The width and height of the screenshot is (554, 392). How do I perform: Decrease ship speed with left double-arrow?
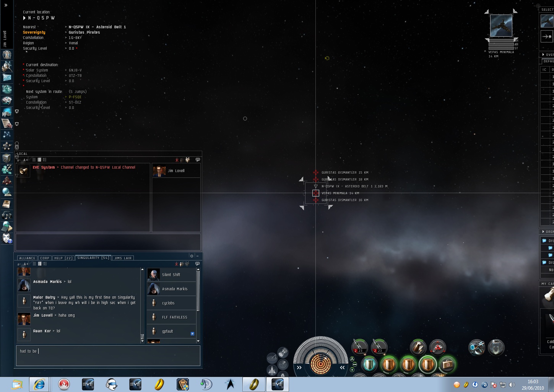pyautogui.click(x=299, y=368)
